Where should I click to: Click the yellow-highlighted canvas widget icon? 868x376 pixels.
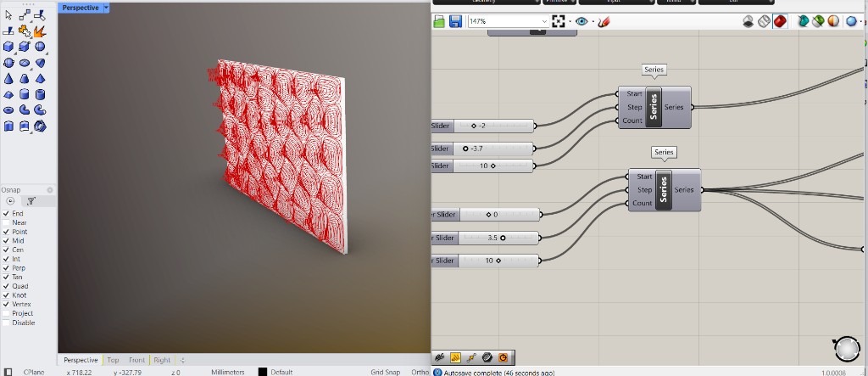click(x=455, y=357)
